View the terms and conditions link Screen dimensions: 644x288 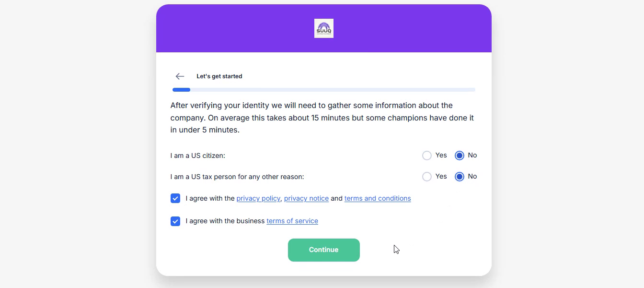click(378, 198)
